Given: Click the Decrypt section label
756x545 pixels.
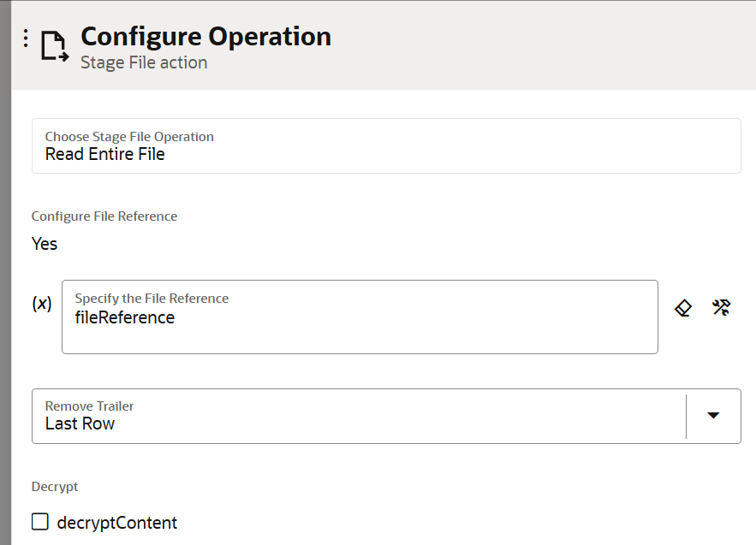Looking at the screenshot, I should (x=55, y=487).
